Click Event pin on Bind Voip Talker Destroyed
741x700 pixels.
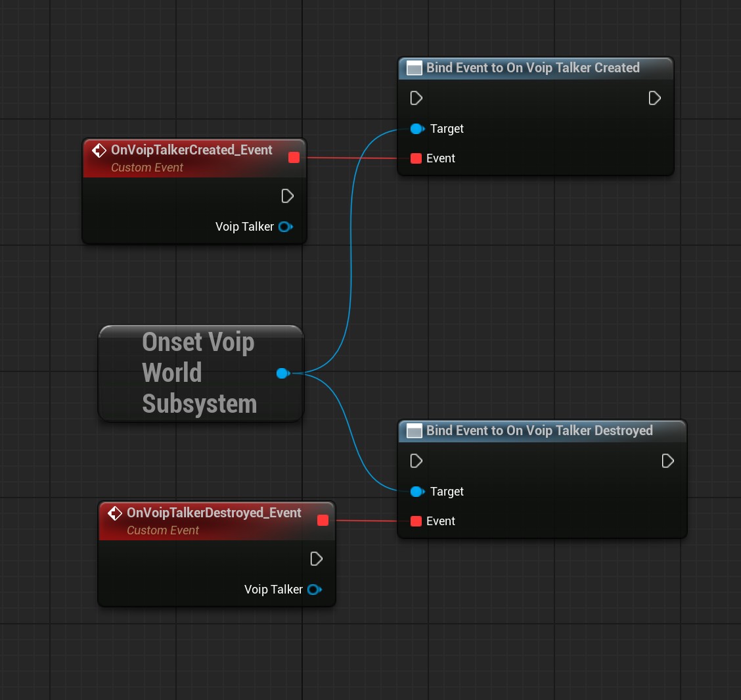(x=416, y=521)
